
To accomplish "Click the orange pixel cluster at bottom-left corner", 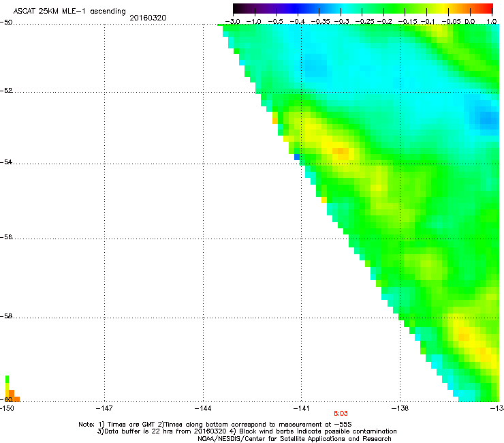I will tap(12, 396).
